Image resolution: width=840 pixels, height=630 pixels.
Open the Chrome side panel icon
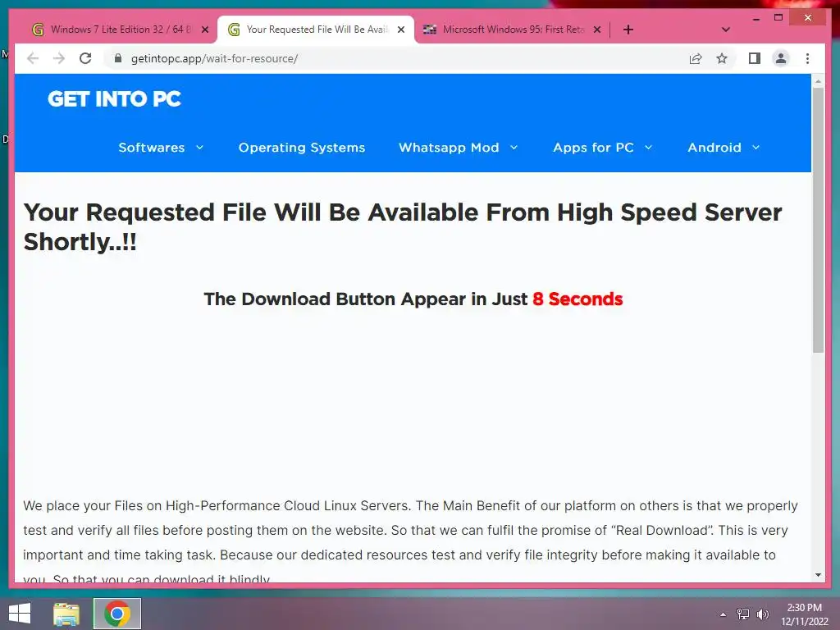point(755,58)
